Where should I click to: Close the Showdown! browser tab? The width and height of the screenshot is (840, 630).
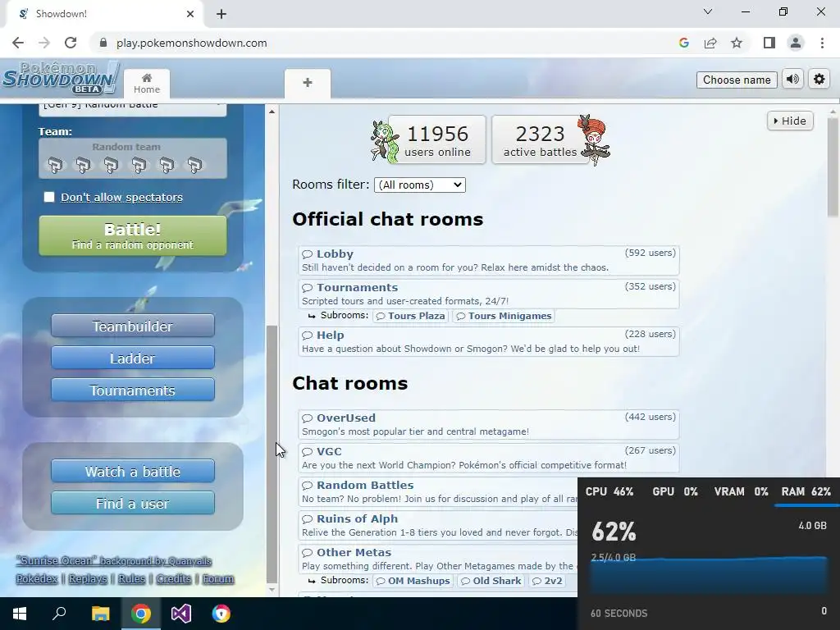click(190, 14)
